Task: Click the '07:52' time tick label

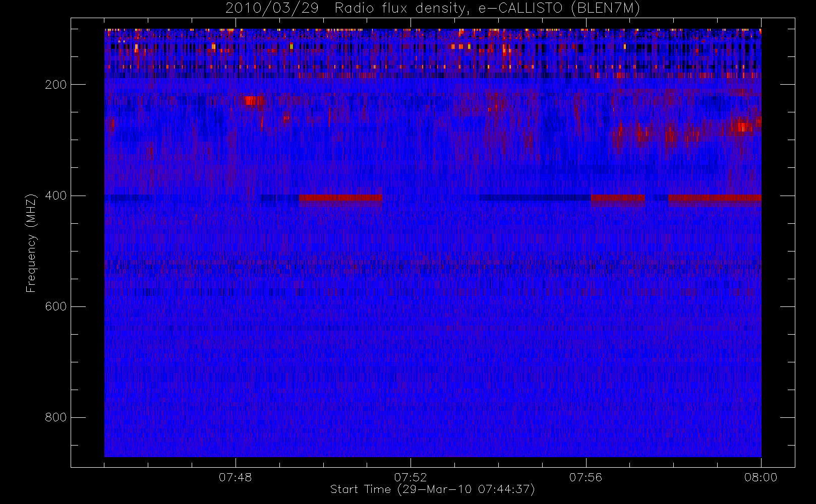Action: click(411, 477)
